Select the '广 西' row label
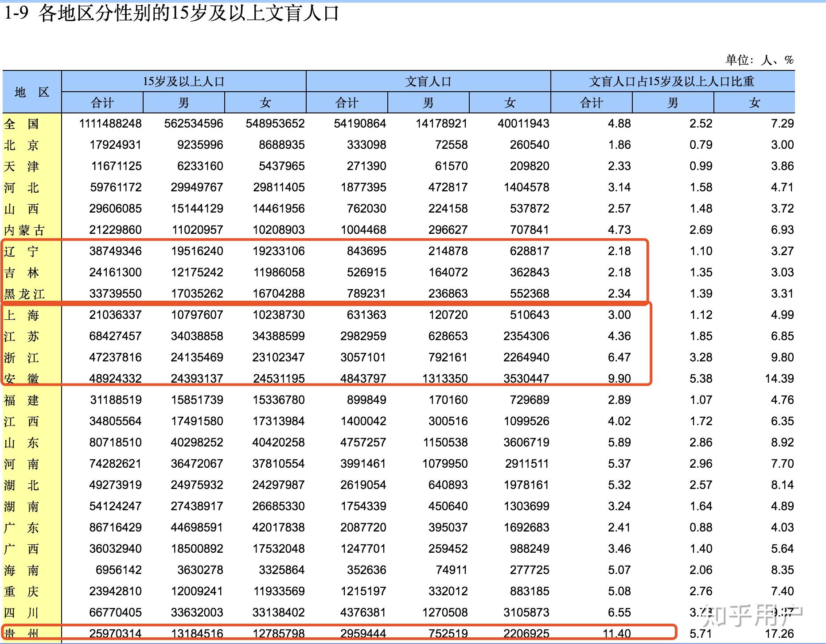826x644 pixels. pyautogui.click(x=22, y=549)
